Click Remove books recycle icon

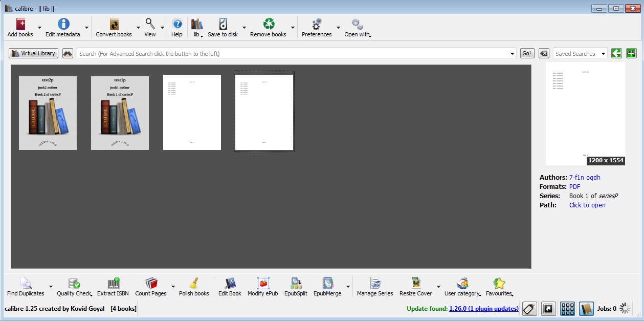point(269,24)
